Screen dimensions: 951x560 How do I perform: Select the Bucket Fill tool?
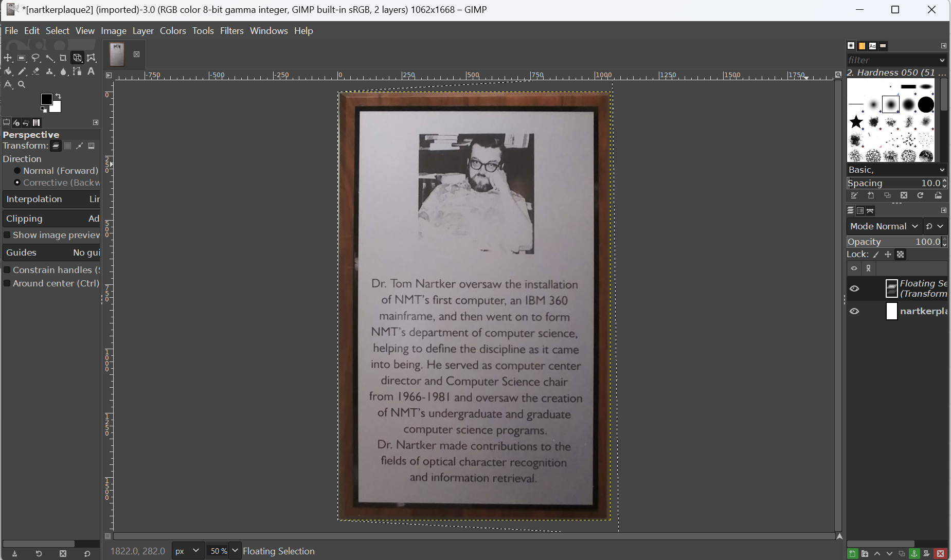point(8,71)
